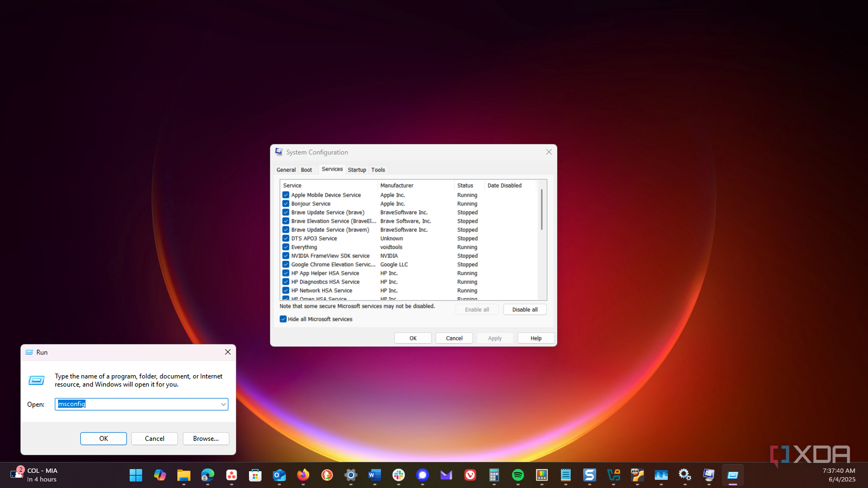Image resolution: width=868 pixels, height=488 pixels.
Task: Disable NVIDIA FrameView SDK service checkbox
Action: click(x=286, y=256)
